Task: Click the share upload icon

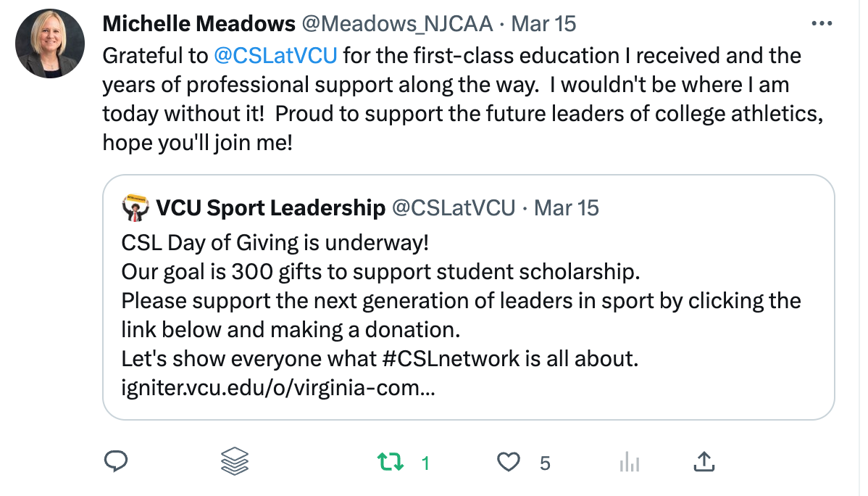Action: pyautogui.click(x=705, y=461)
